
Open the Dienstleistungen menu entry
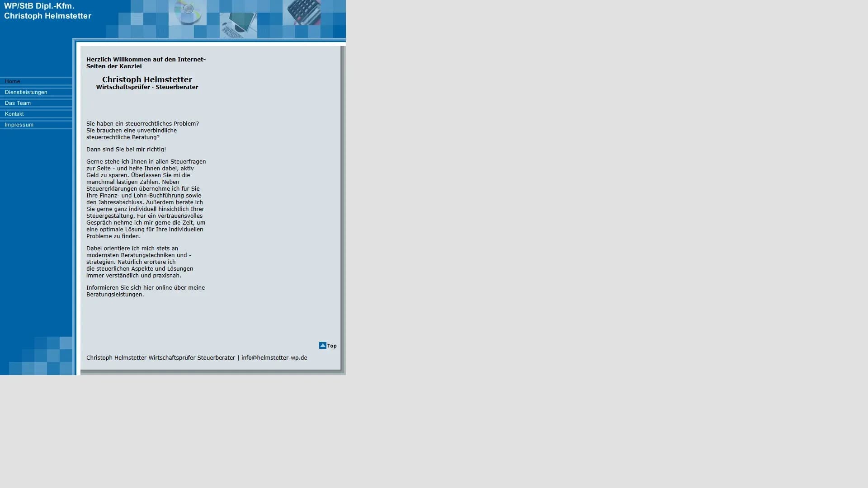click(x=26, y=92)
